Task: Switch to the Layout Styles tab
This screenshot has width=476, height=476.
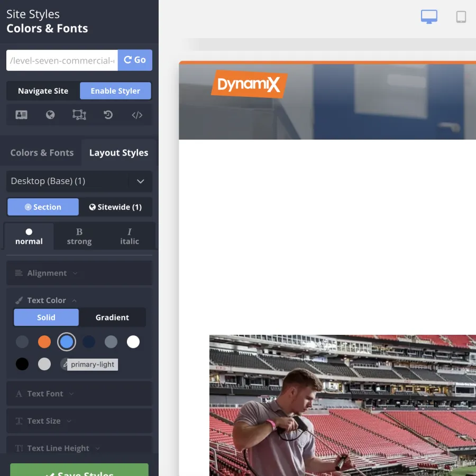Action: (118, 152)
